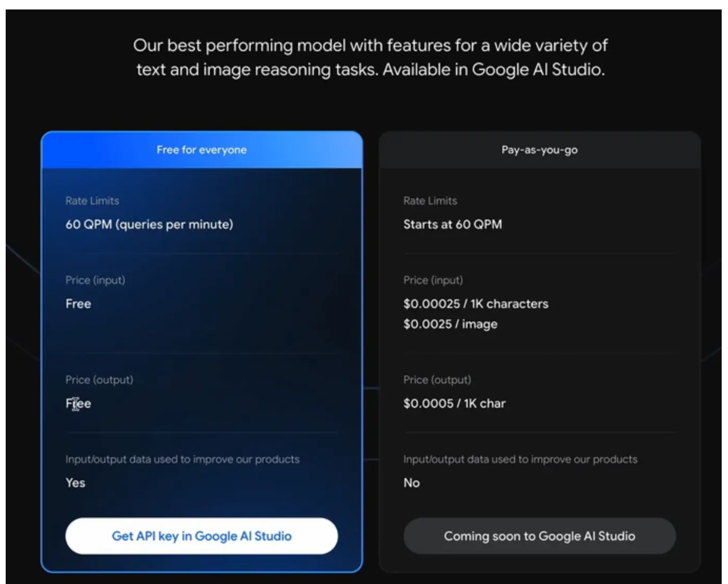Click Coming soon to Google AI Studio button
The image size is (728, 584).
pyautogui.click(x=539, y=536)
